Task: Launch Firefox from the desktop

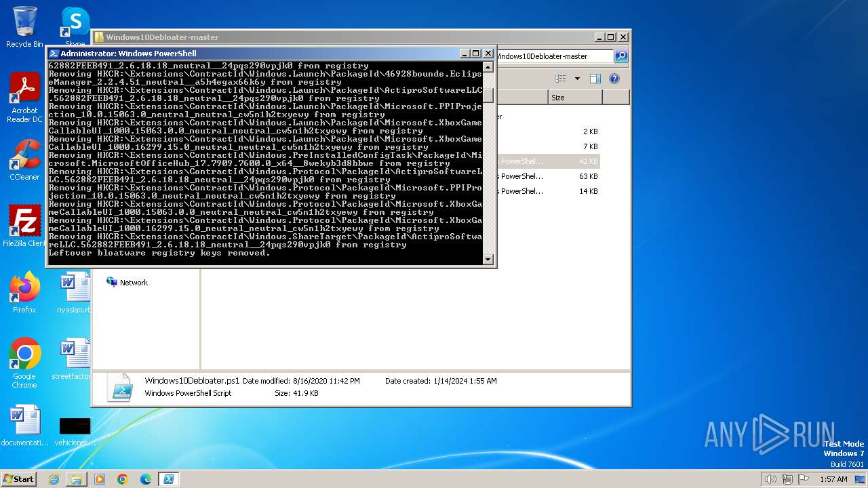Action: pyautogui.click(x=24, y=293)
